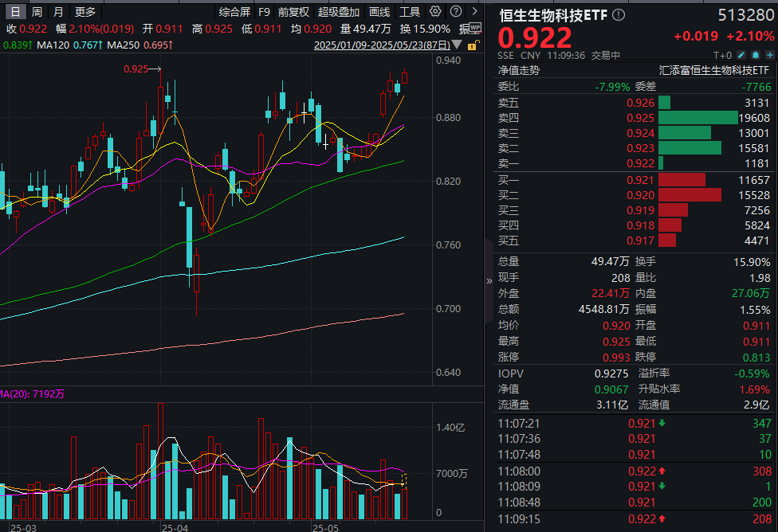778x532 pixels.
Task: Select 卖一 price 0.922
Action: pos(640,163)
